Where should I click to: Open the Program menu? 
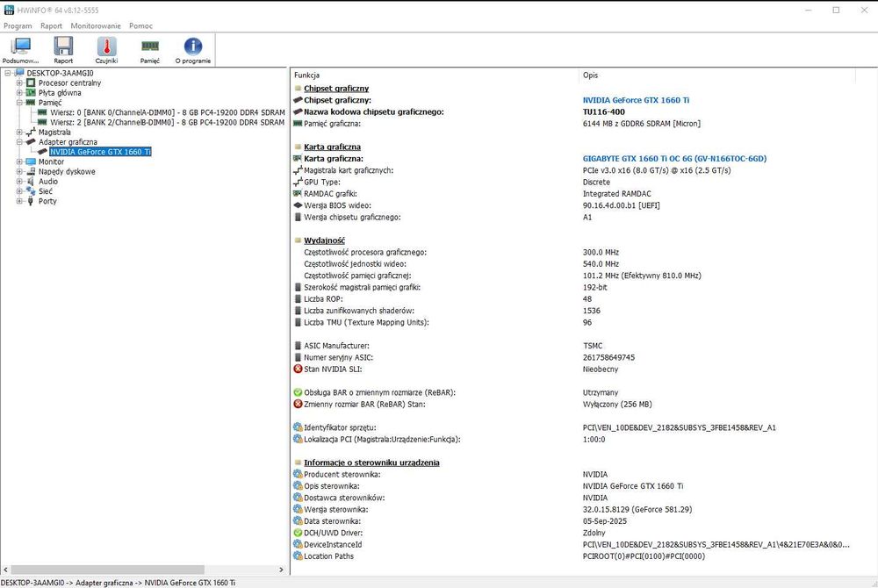pyautogui.click(x=18, y=25)
